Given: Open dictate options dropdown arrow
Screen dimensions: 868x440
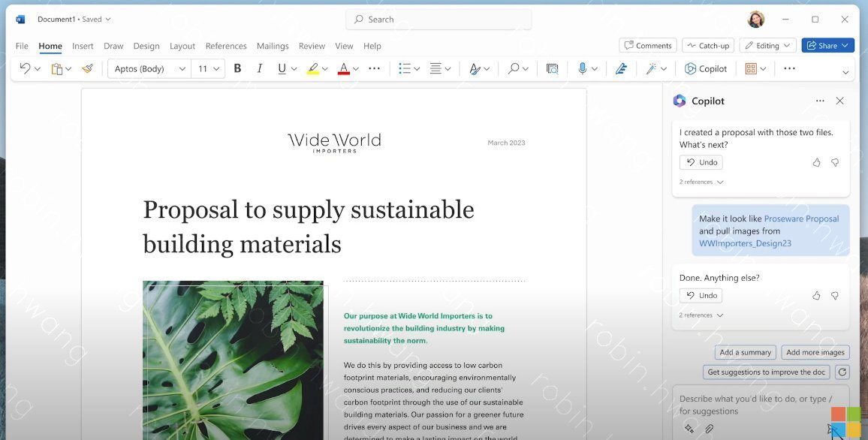Looking at the screenshot, I should pos(595,69).
